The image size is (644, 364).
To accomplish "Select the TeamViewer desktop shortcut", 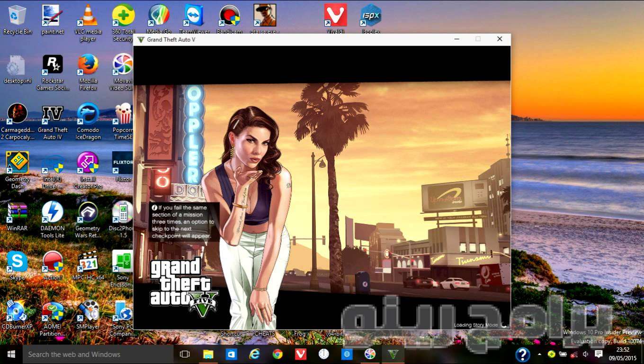I will click(x=194, y=19).
